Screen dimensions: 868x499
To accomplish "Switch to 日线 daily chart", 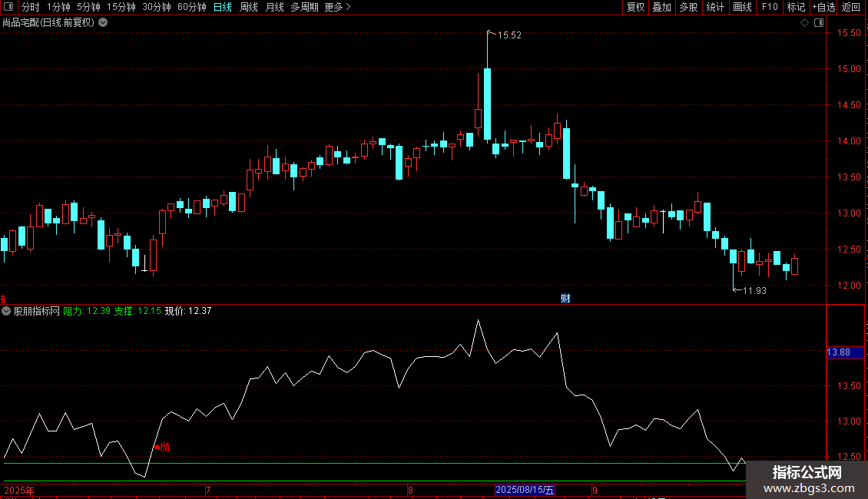I will (x=223, y=7).
